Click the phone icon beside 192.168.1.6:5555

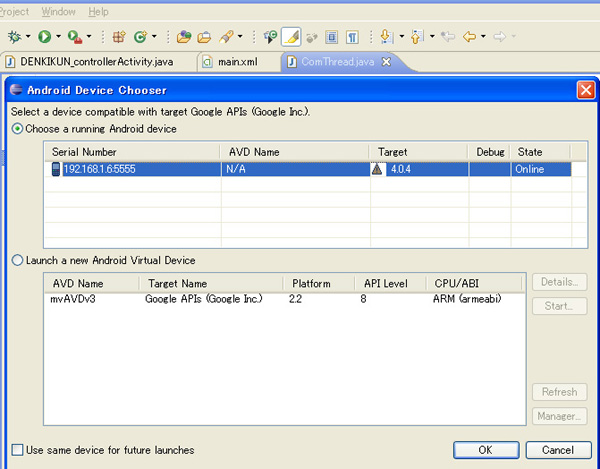click(x=56, y=169)
